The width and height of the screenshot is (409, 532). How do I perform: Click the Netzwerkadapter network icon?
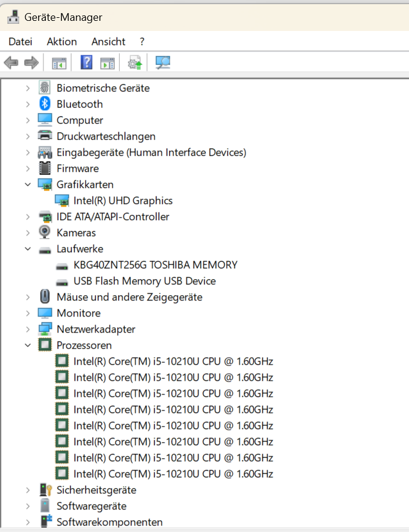[45, 328]
